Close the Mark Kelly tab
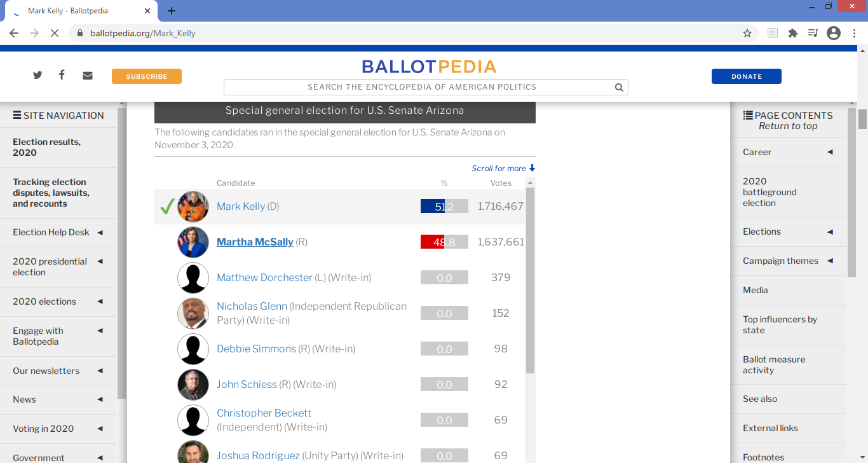 (x=147, y=11)
